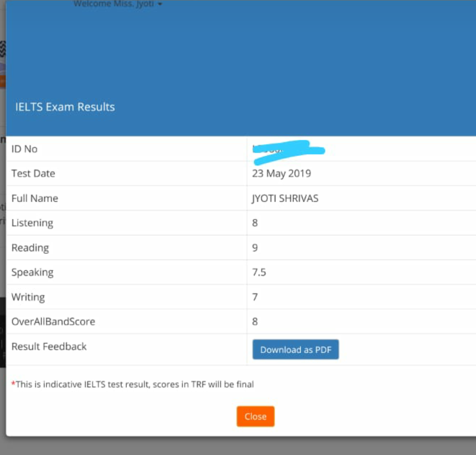Click the Reading score 9
Viewport: 476px width, 455px height.
point(255,248)
